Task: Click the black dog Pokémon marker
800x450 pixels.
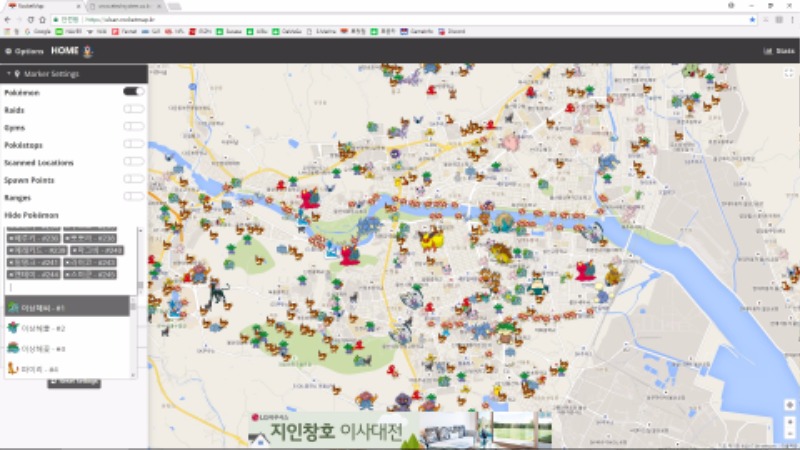Action: point(218,292)
